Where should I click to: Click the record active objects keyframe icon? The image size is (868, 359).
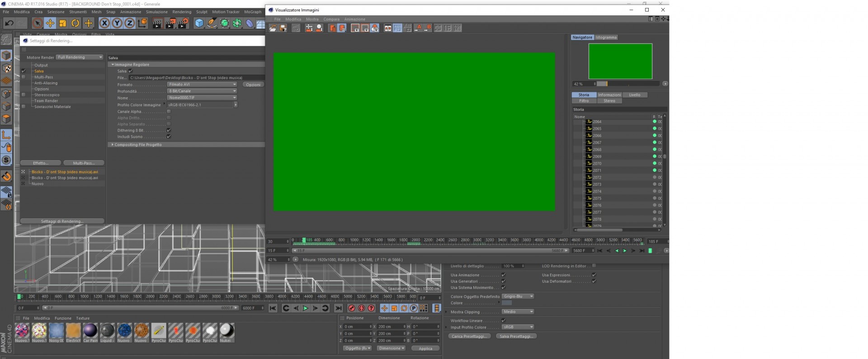click(351, 308)
